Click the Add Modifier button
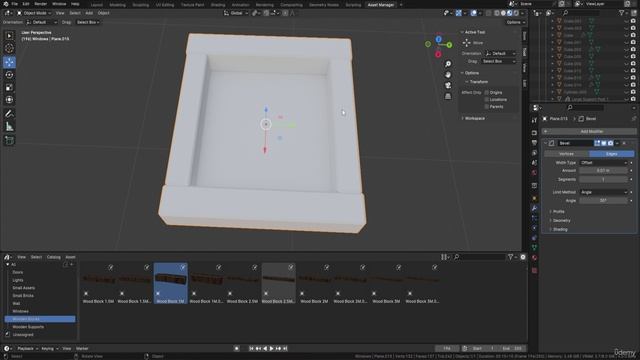Screen dimensions: 640x360 [x=589, y=131]
